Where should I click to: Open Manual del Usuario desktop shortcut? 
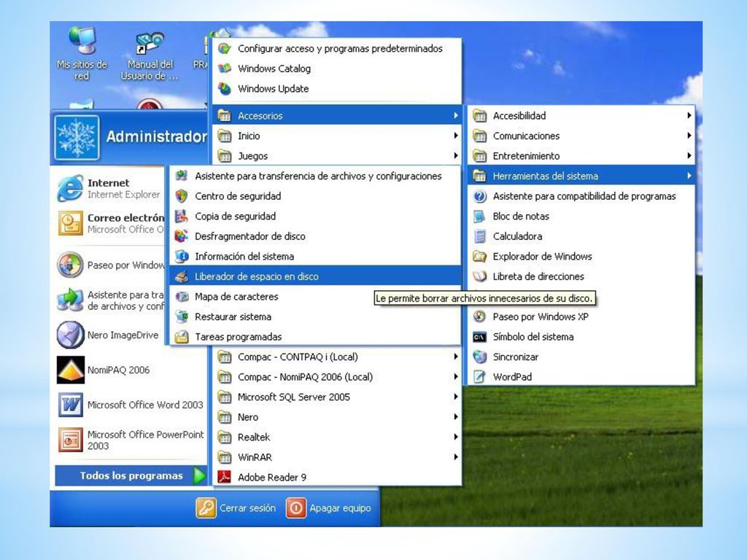point(149,55)
